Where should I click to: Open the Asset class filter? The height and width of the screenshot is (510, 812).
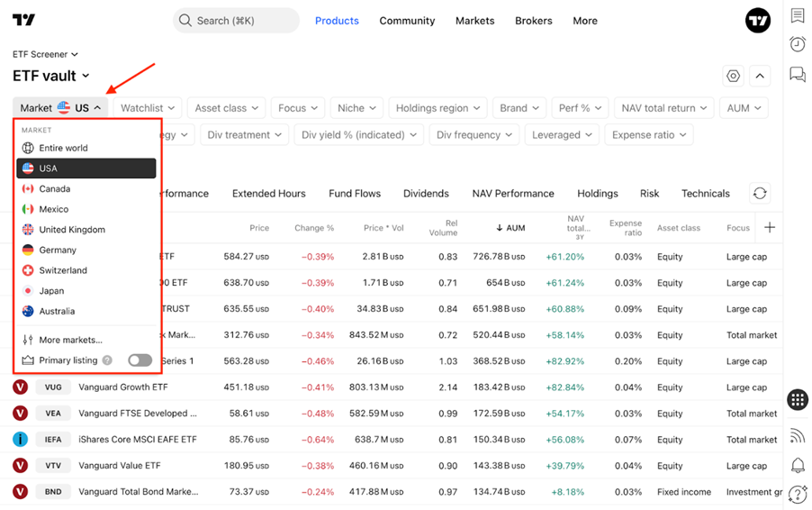[226, 108]
